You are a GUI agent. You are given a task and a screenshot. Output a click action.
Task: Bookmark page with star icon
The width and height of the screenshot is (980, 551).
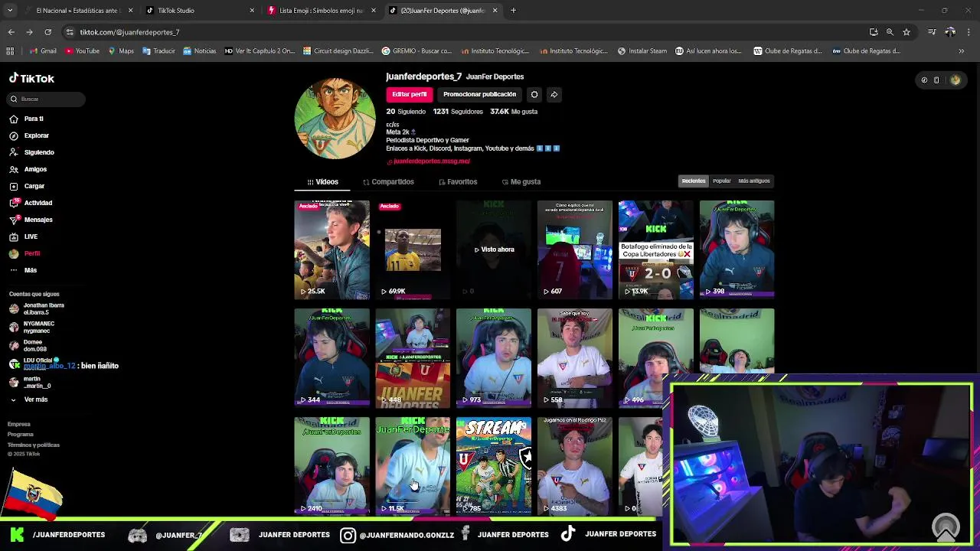(x=906, y=32)
